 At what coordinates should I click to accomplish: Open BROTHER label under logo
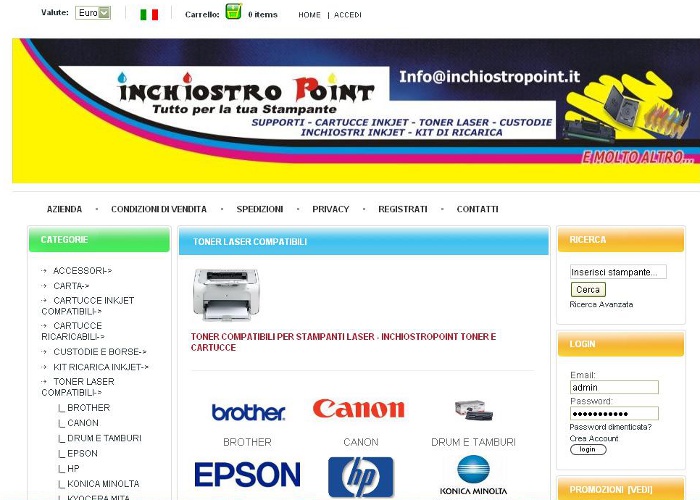(x=247, y=442)
